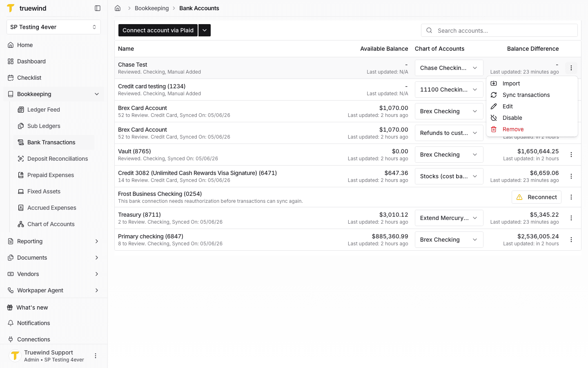588x368 pixels.
Task: Click Connect account via Plaid button
Action: [158, 30]
